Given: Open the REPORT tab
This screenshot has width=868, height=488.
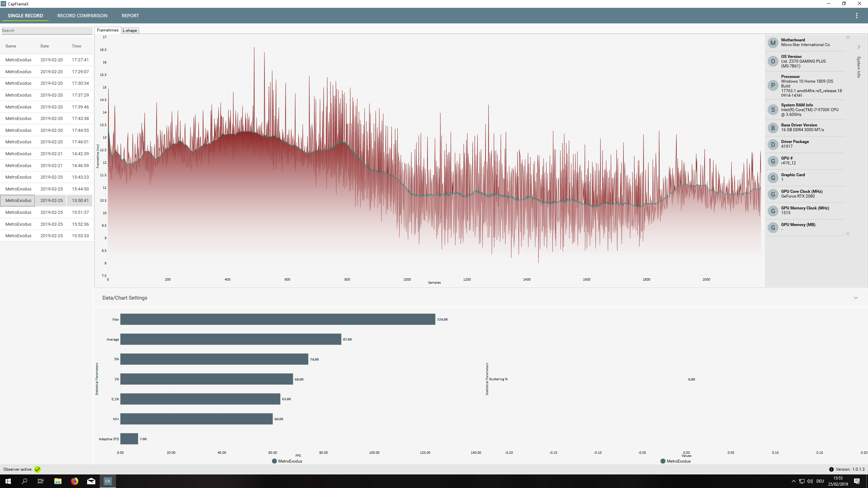Looking at the screenshot, I should (130, 16).
